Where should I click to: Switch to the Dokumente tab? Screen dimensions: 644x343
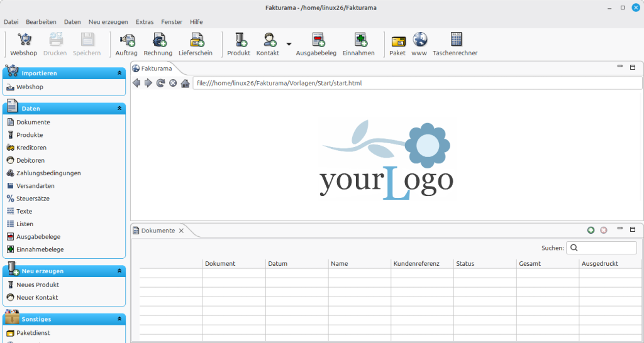[157, 231]
